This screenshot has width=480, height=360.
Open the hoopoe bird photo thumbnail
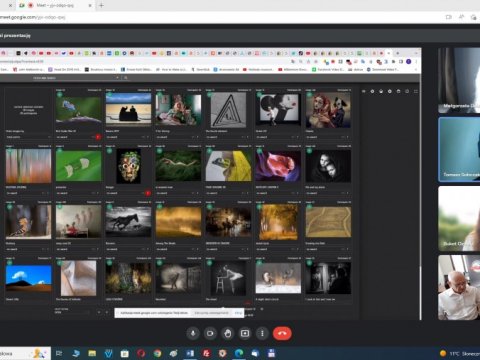click(29, 222)
